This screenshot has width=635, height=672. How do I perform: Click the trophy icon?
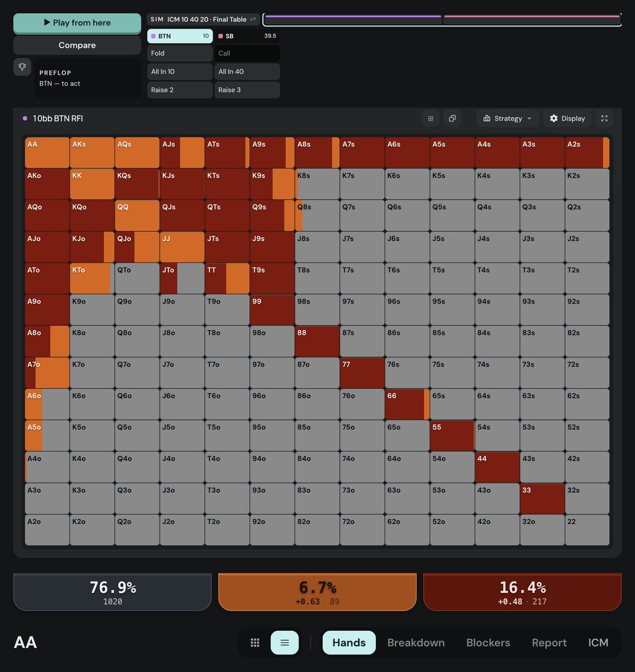(22, 67)
